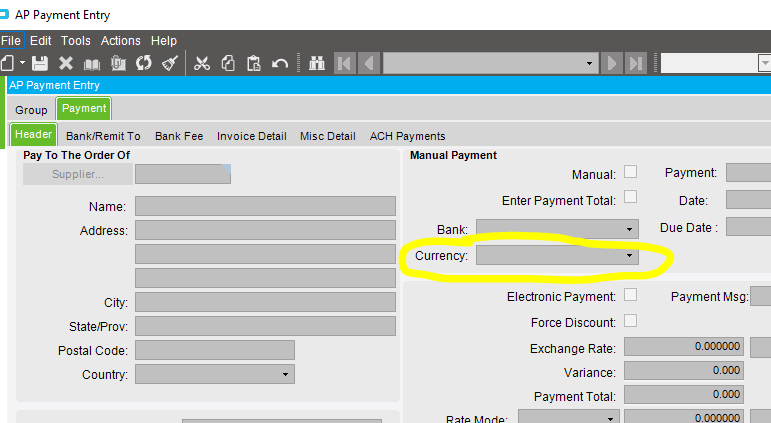Click the Date field under Payment

(x=748, y=200)
